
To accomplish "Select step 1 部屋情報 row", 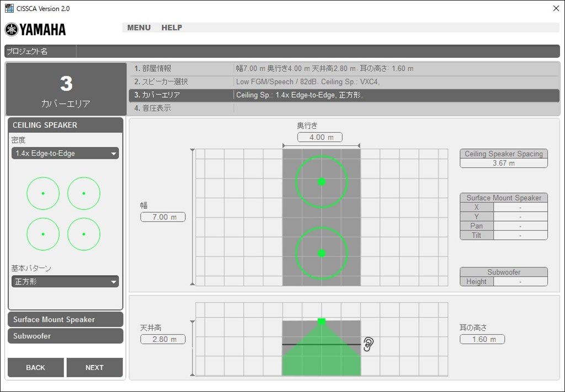I will pyautogui.click(x=344, y=68).
